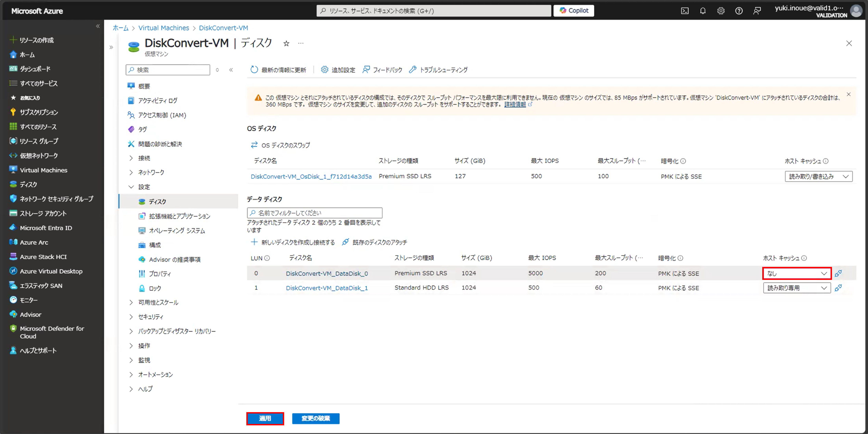868x434 pixels.
Task: Click ホーム breadcrumb link
Action: pos(120,28)
